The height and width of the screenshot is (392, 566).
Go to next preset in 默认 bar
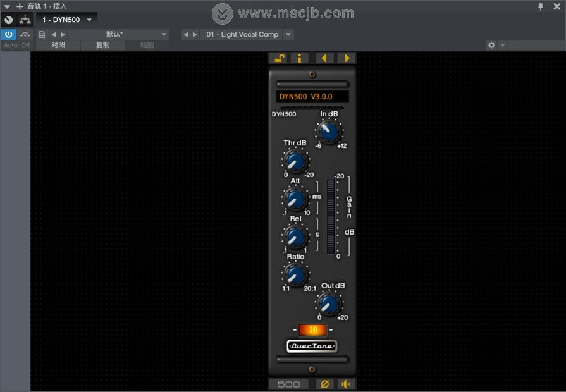(x=63, y=35)
